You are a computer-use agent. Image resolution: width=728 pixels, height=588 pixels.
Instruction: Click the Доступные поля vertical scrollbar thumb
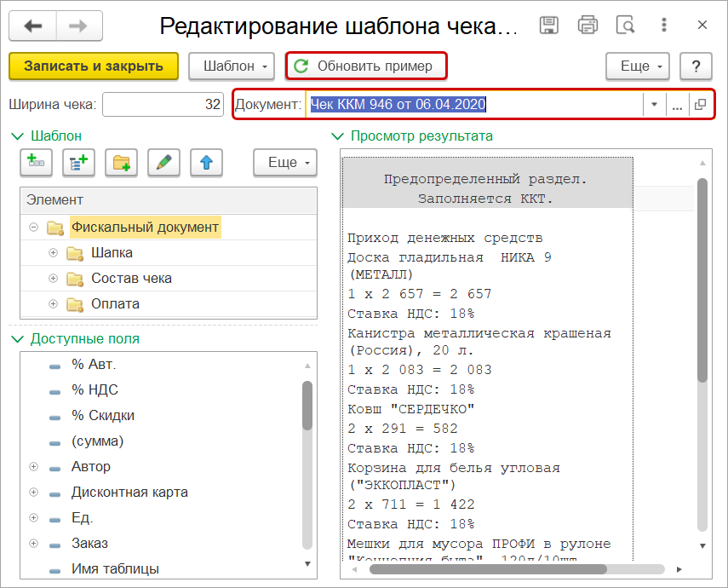pyautogui.click(x=307, y=406)
